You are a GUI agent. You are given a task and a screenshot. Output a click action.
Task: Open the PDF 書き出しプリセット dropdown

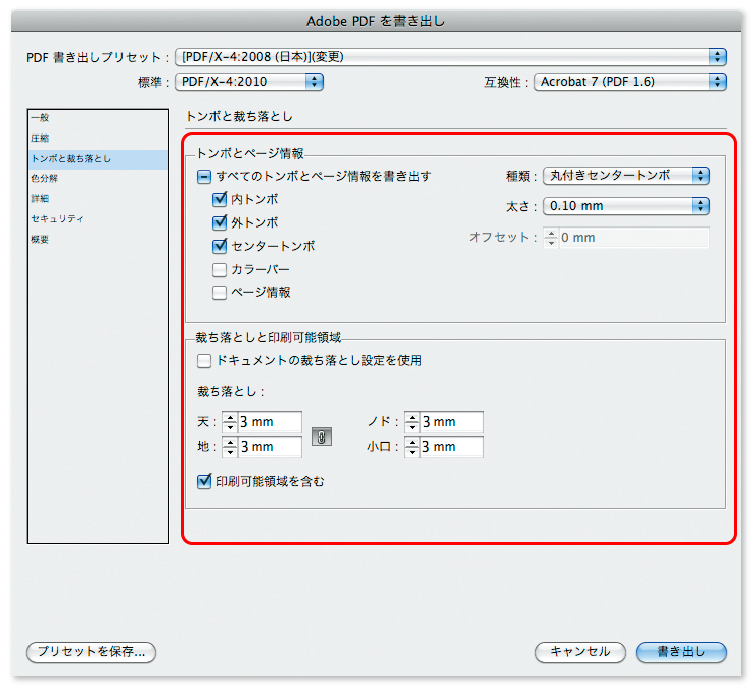point(450,57)
